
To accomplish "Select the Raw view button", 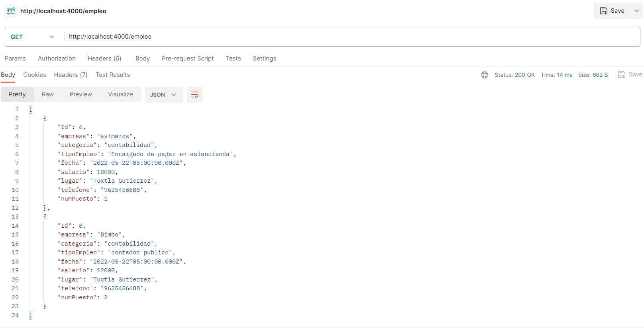I will (48, 94).
